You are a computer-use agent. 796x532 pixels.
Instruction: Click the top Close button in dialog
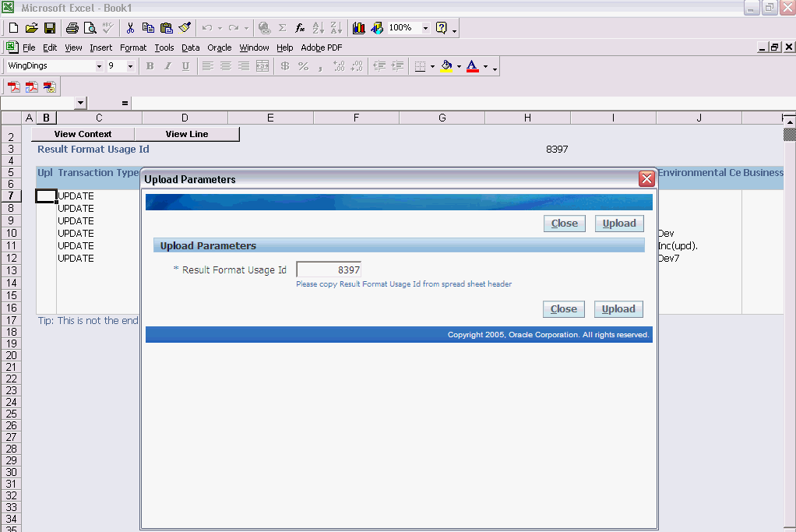pos(565,224)
